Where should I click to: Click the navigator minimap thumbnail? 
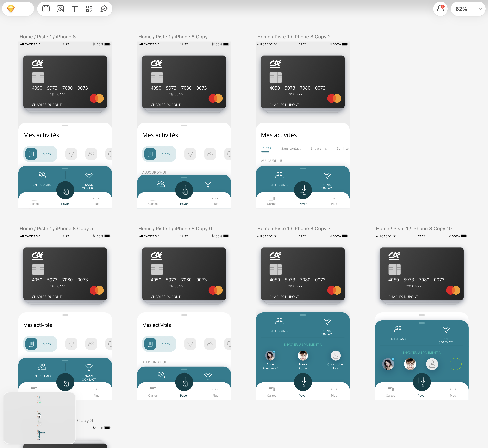40,418
